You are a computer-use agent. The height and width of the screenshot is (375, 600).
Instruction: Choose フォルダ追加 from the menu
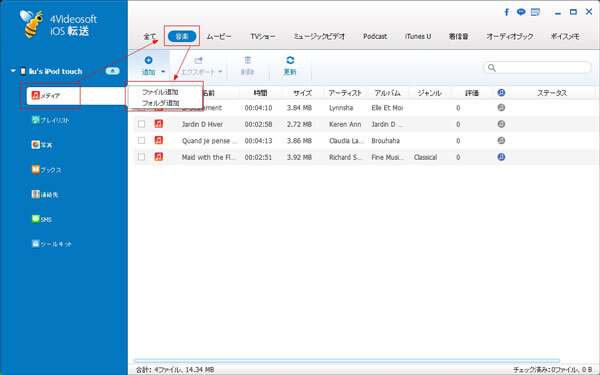160,103
